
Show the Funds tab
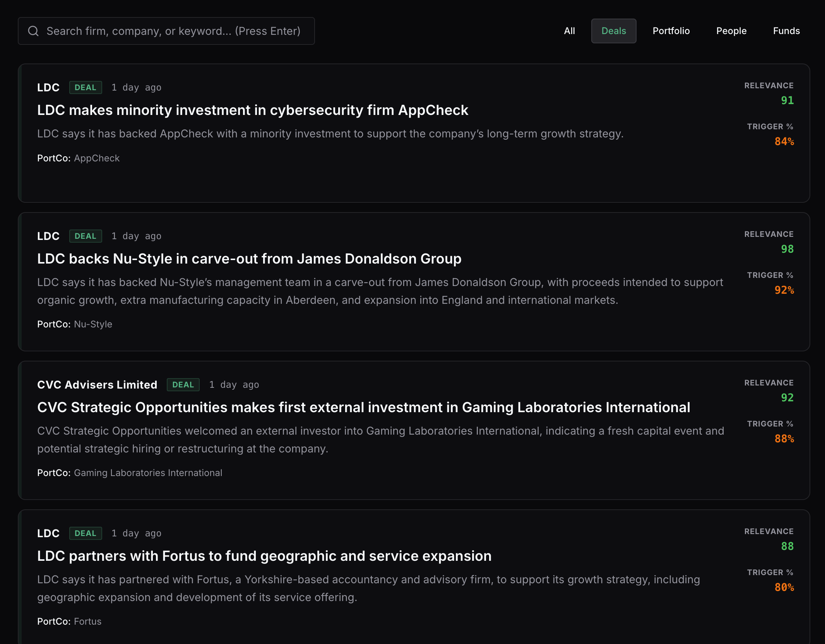[x=786, y=31]
